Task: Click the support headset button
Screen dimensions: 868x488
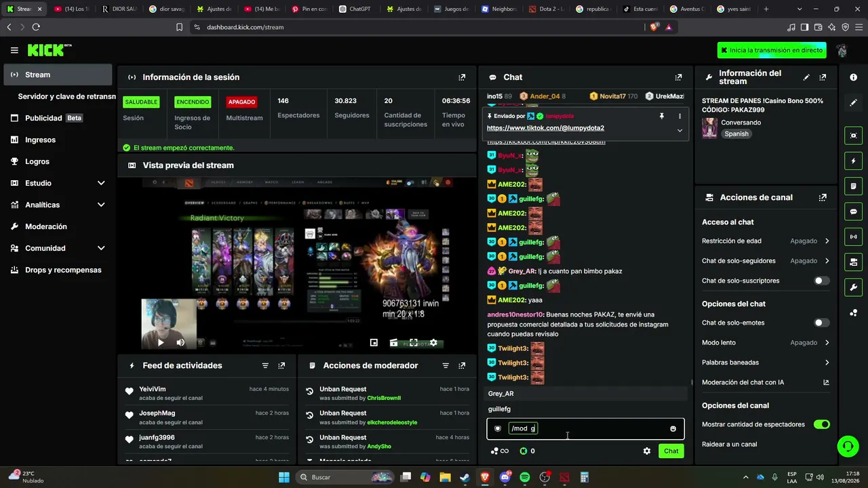Action: pyautogui.click(x=848, y=446)
